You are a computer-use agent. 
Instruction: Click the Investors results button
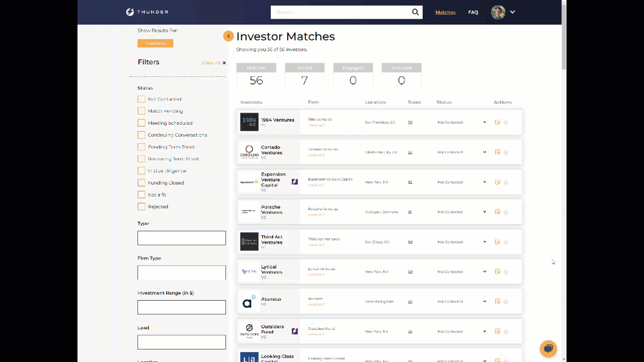tap(155, 43)
